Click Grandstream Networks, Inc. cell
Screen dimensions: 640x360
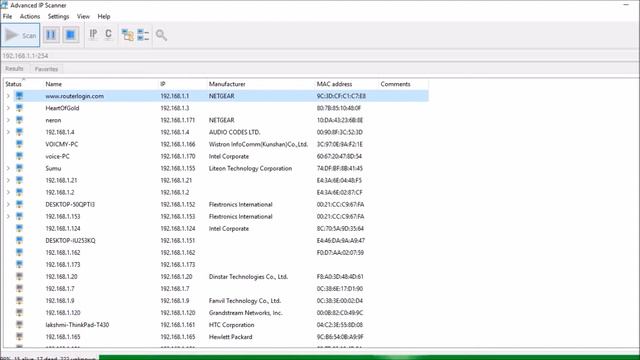(245, 313)
